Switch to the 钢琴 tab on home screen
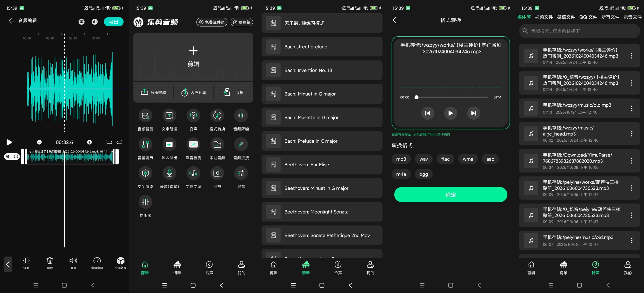Screen dimensions: 644x293 [177, 267]
